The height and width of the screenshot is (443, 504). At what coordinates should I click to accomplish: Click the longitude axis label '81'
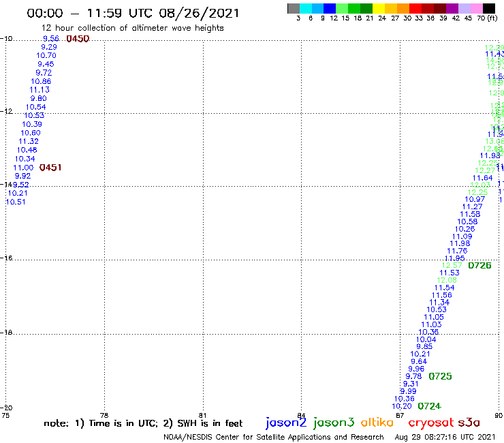202,415
